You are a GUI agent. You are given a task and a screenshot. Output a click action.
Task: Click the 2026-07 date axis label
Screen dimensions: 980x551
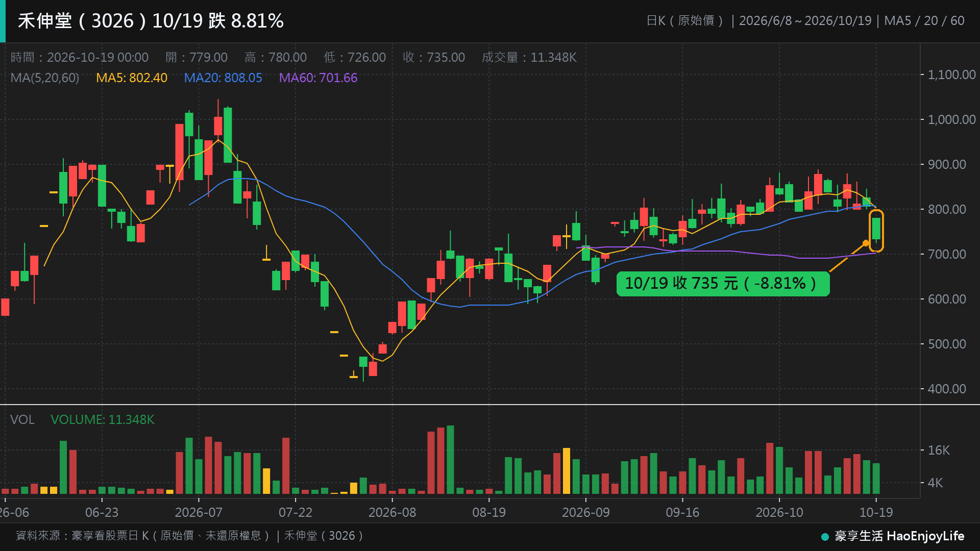tap(199, 513)
